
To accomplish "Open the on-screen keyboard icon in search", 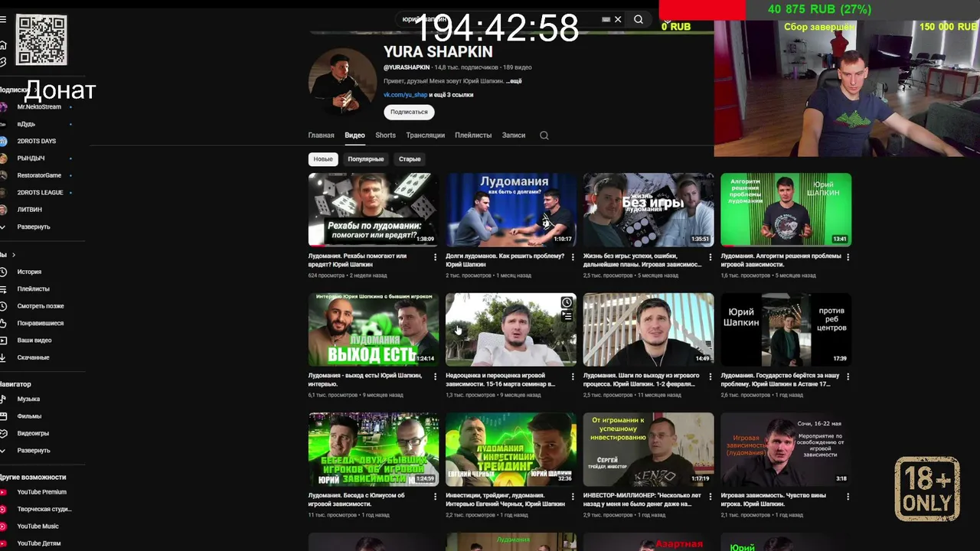I will click(606, 19).
